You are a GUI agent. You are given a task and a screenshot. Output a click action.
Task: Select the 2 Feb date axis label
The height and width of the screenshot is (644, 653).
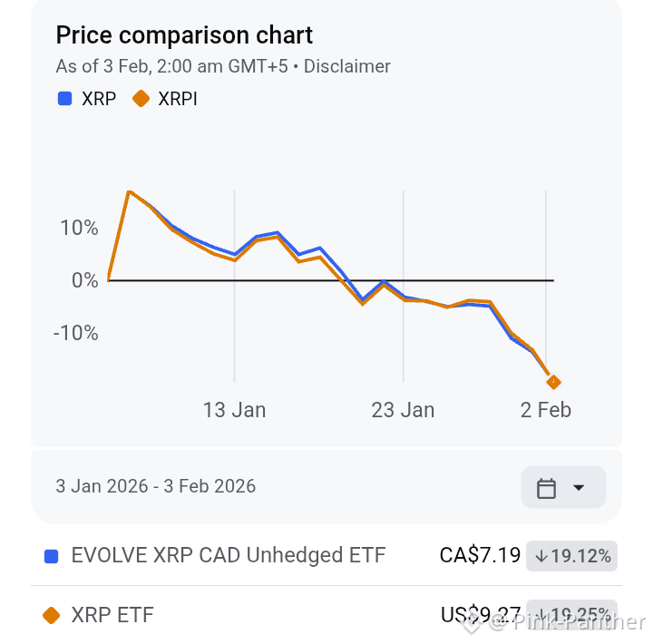(x=546, y=410)
